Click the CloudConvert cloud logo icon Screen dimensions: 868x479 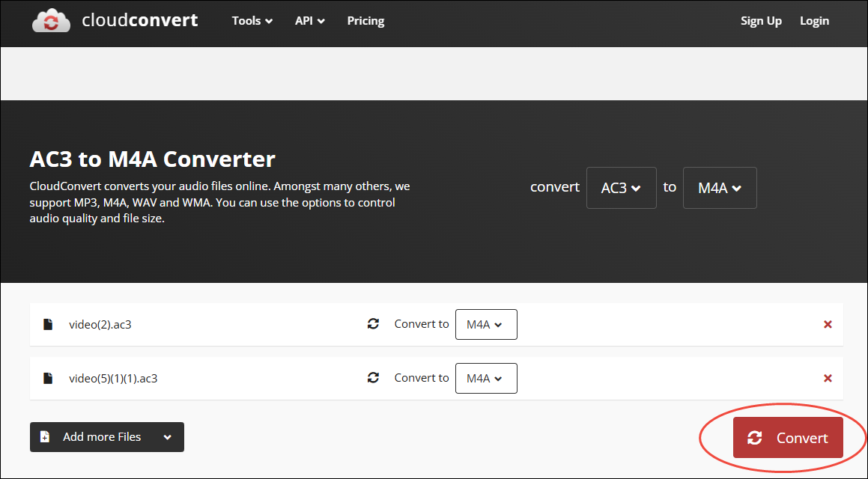(x=51, y=20)
